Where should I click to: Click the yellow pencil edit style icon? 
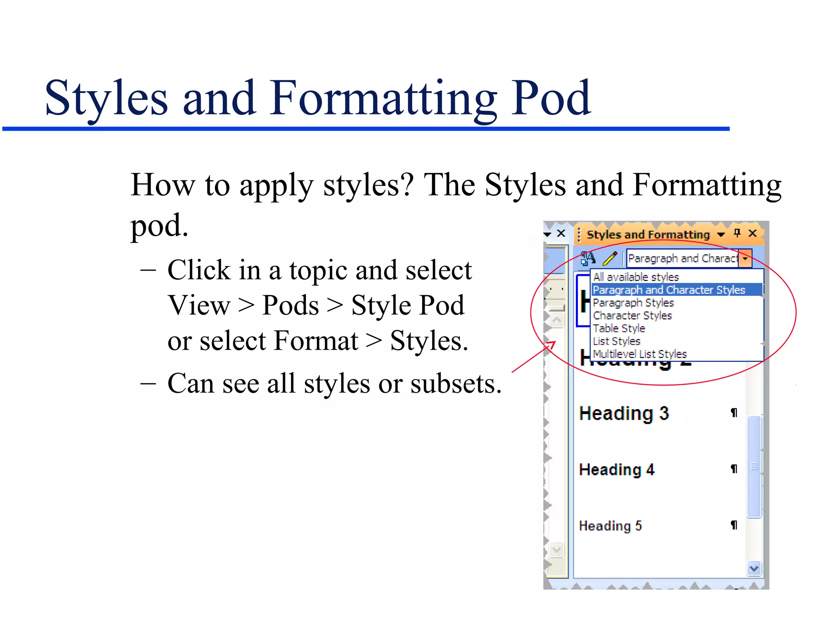click(610, 258)
